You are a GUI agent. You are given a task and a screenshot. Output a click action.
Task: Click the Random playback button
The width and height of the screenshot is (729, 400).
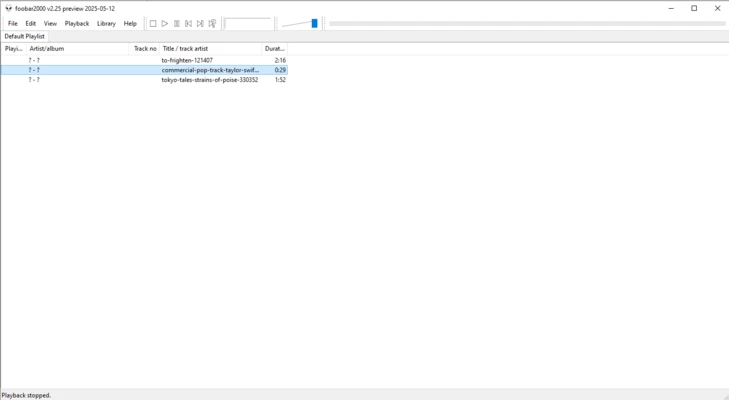click(x=212, y=23)
